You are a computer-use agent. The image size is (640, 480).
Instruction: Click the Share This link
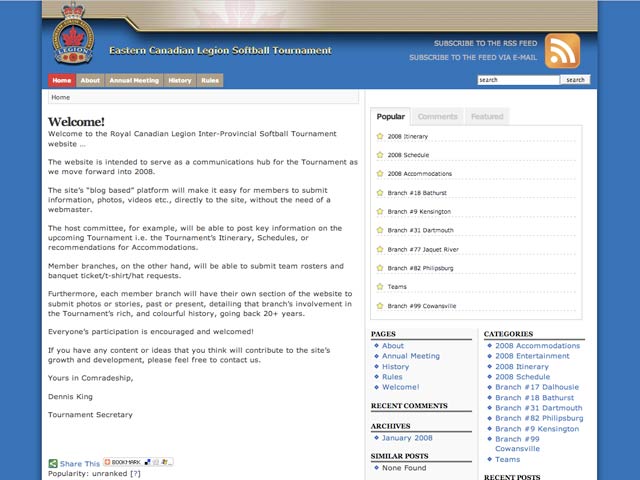(x=80, y=464)
